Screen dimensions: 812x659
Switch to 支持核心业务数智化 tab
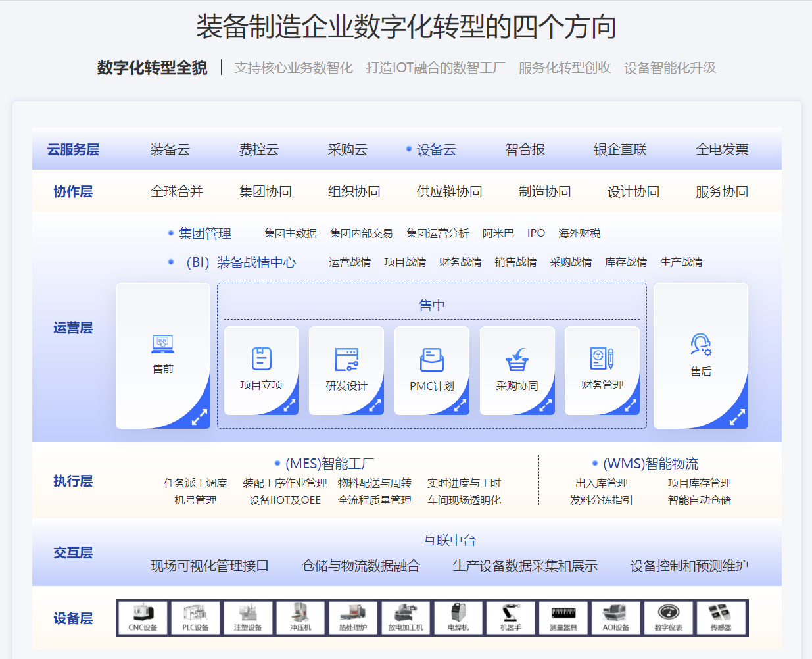click(x=294, y=68)
